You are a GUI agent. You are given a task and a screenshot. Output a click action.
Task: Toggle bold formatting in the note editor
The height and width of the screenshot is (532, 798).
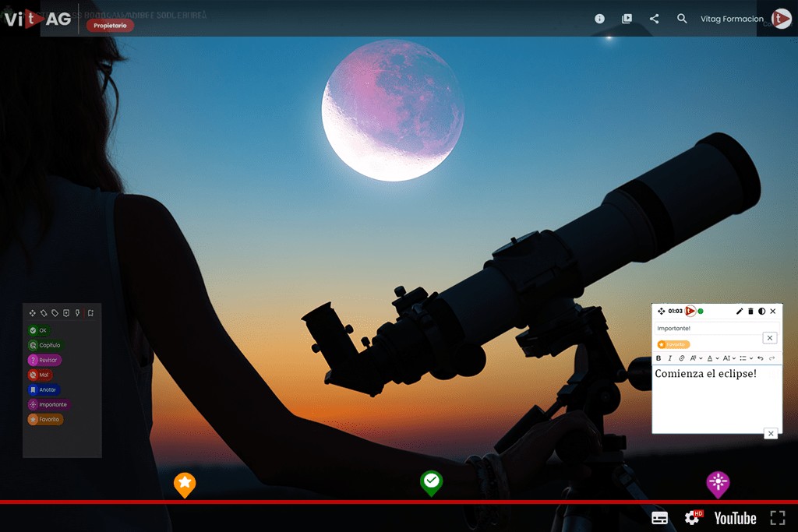pos(659,358)
